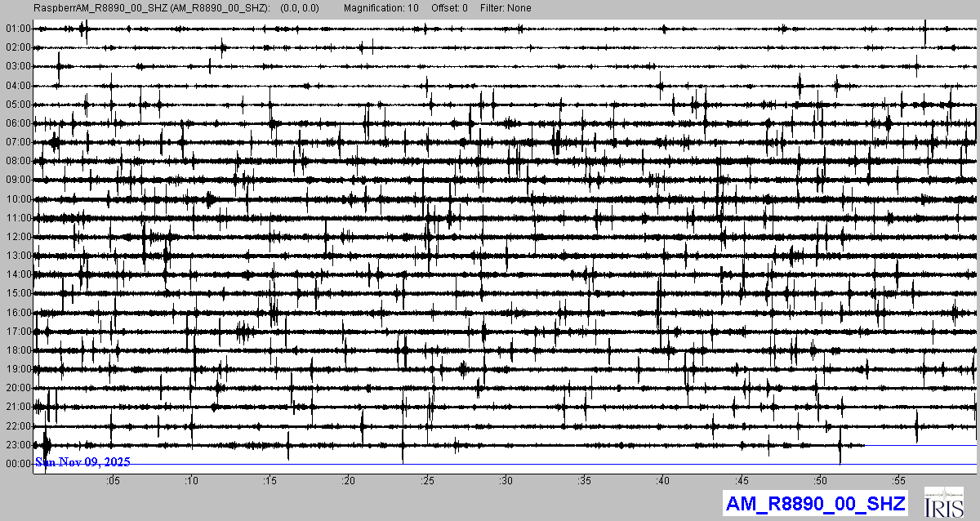Click the Filter: None header text

click(x=506, y=8)
